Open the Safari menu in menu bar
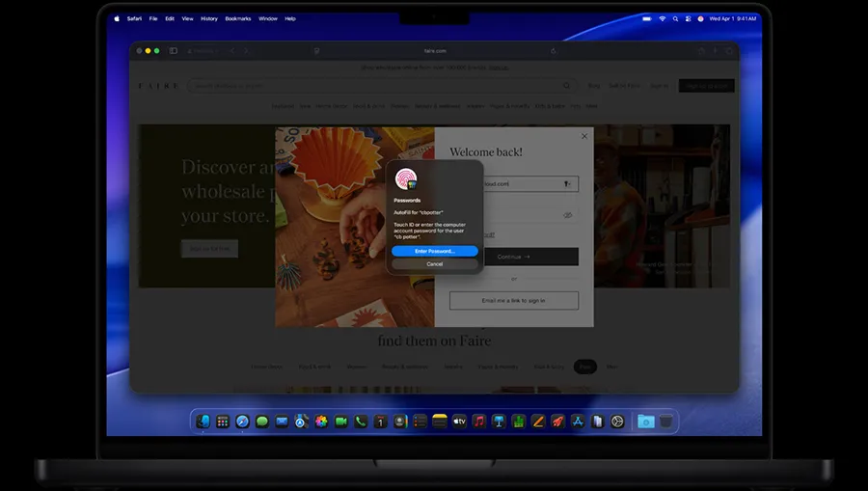Viewport: 868px width, 491px height. coord(133,18)
